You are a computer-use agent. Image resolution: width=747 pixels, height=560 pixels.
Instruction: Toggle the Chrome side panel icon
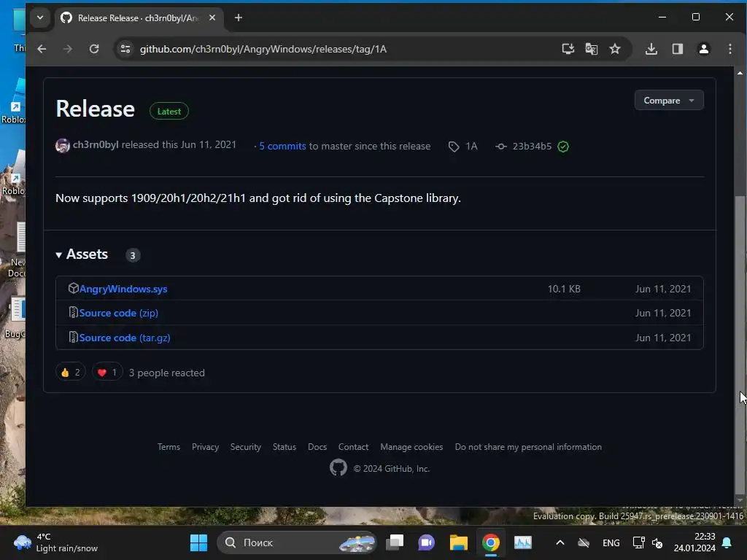point(678,49)
